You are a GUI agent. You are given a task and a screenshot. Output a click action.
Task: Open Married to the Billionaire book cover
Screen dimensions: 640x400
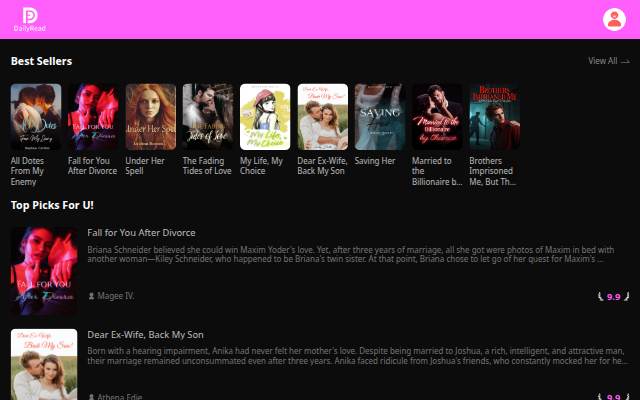coord(437,117)
